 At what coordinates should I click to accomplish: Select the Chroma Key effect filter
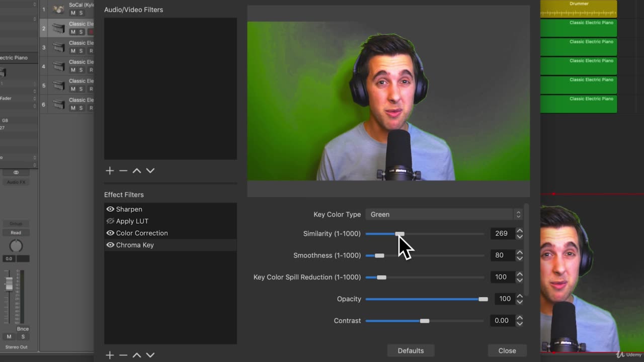point(171,245)
